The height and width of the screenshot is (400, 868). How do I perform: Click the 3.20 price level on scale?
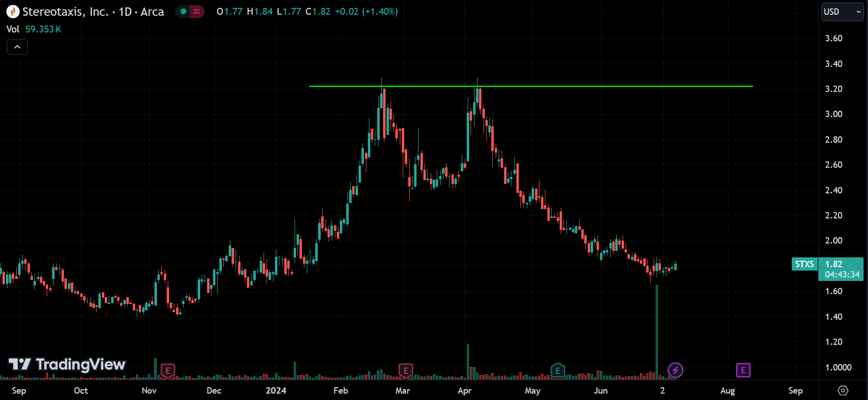click(834, 89)
